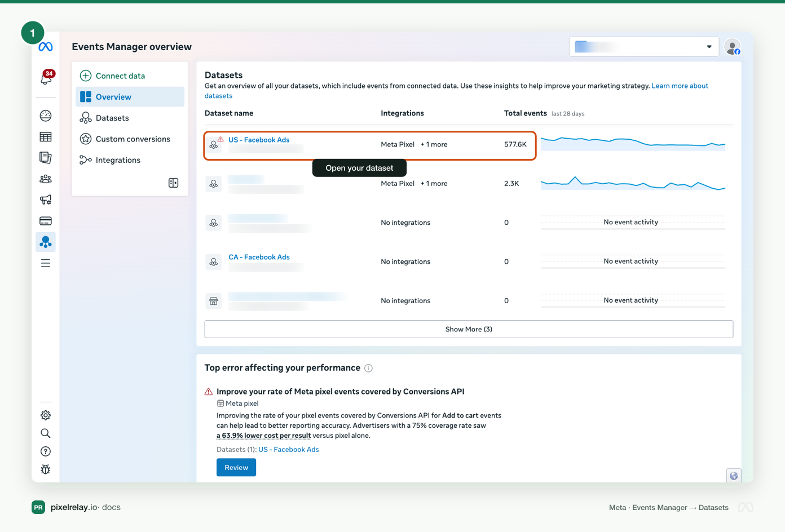The width and height of the screenshot is (785, 532).
Task: Follow the Learn more about datasets link
Action: (680, 86)
